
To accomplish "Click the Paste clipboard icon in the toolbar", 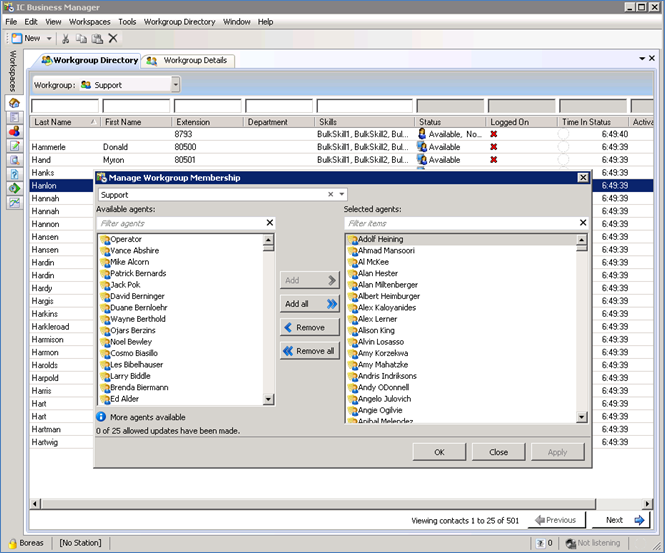I will click(x=97, y=38).
